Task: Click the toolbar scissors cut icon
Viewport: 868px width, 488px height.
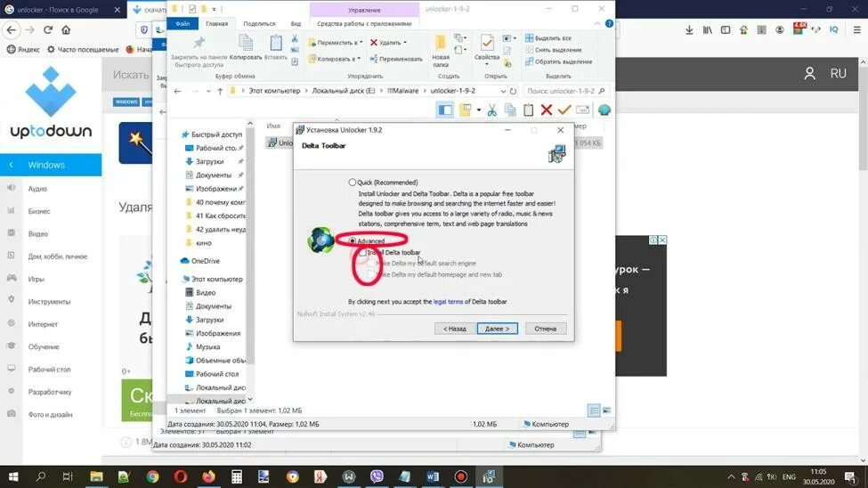Action: [491, 110]
